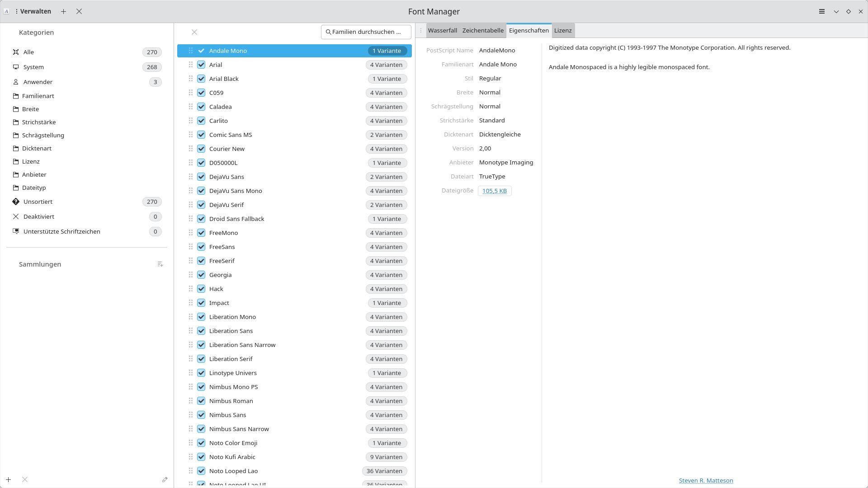Click the 105,5 KB file size link
The height and width of the screenshot is (488, 868).
pyautogui.click(x=495, y=191)
